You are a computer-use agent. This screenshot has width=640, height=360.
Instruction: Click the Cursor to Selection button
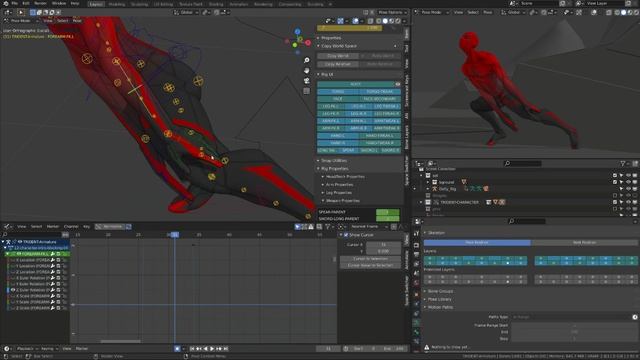[x=371, y=259]
